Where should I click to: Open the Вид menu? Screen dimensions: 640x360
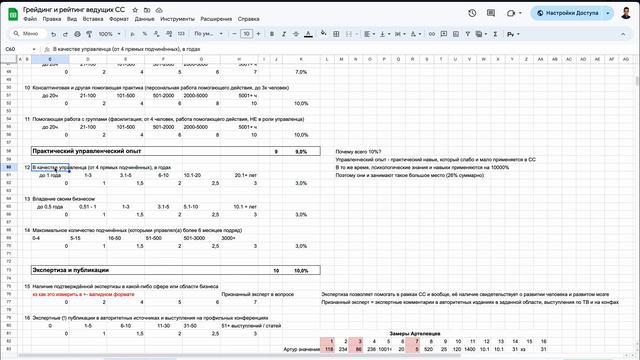pos(72,19)
